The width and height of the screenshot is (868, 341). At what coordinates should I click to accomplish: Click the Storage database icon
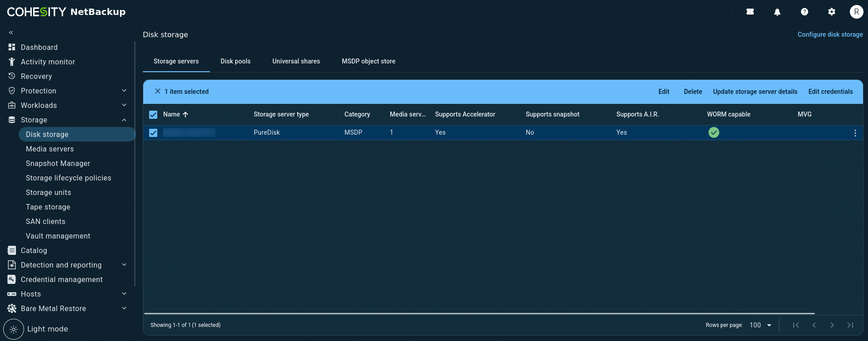pos(12,120)
